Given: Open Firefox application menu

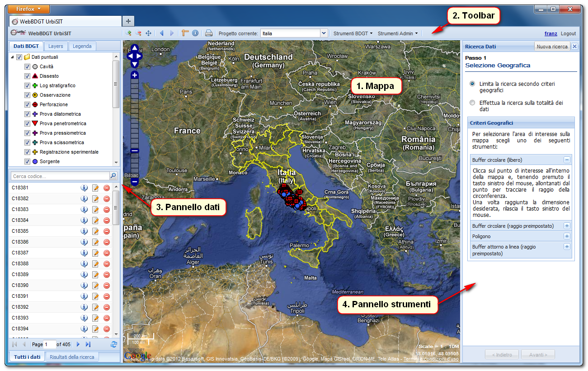Looking at the screenshot, I should point(29,9).
